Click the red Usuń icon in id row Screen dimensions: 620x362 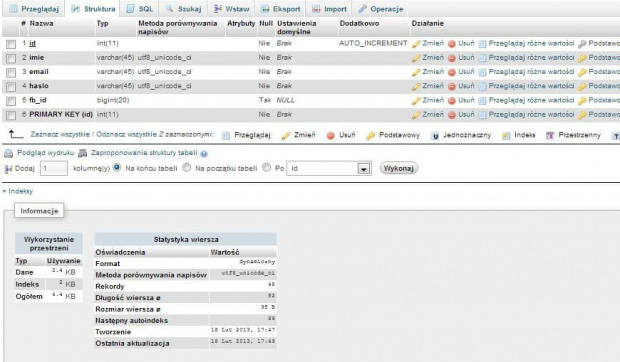(x=452, y=44)
